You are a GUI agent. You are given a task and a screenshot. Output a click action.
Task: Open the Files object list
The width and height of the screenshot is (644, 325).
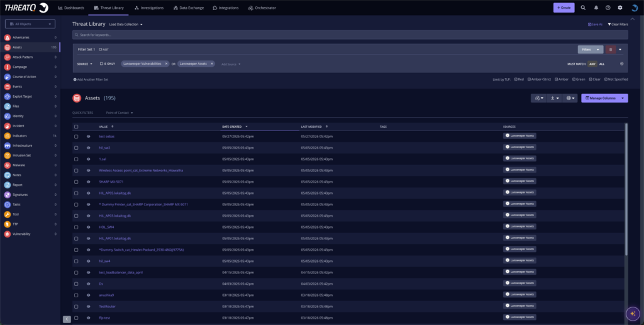click(x=16, y=106)
